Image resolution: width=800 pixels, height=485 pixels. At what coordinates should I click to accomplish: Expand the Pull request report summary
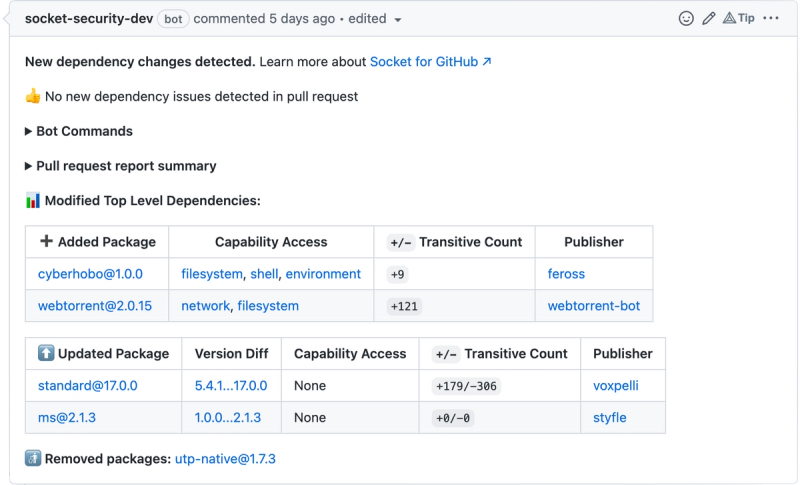point(121,166)
